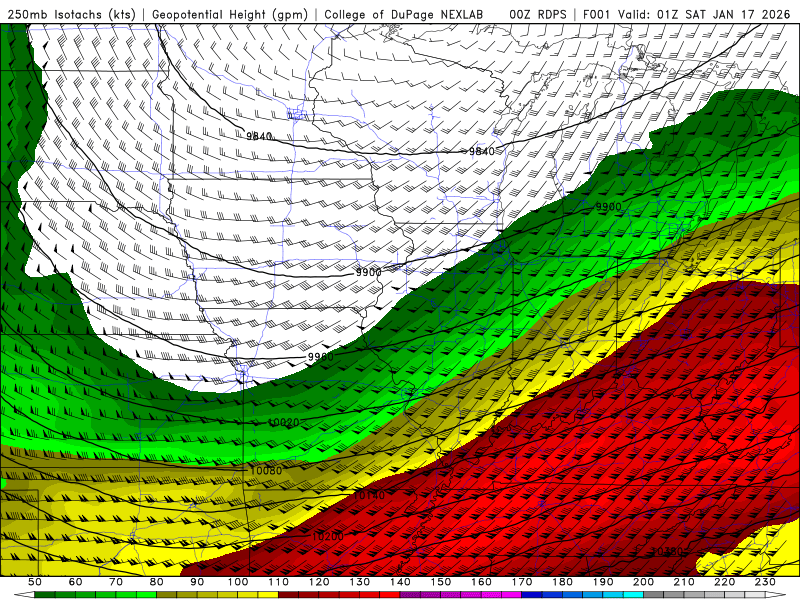Image resolution: width=800 pixels, height=600 pixels.
Task: Click the eastern 9840 label near Lake Michigan
Action: pos(482,151)
